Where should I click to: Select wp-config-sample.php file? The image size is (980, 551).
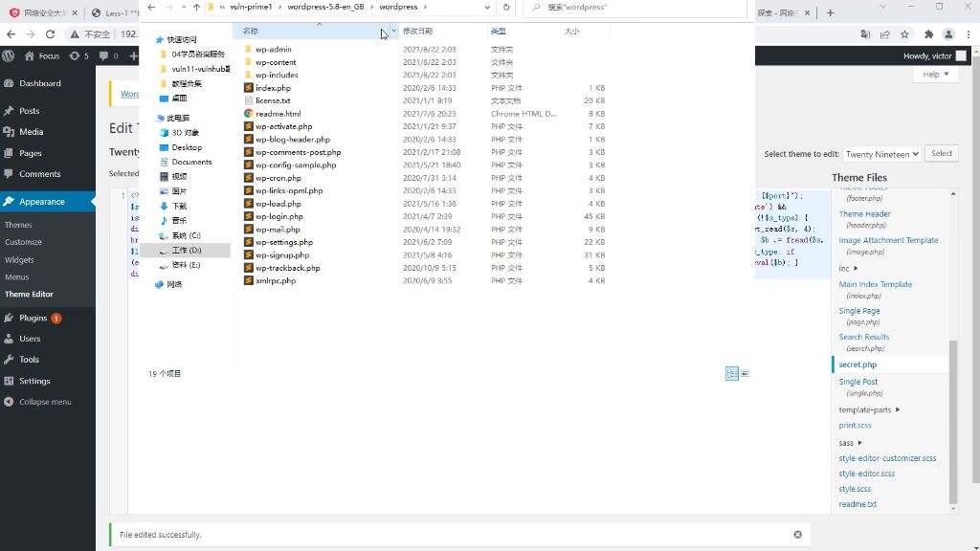tap(296, 165)
